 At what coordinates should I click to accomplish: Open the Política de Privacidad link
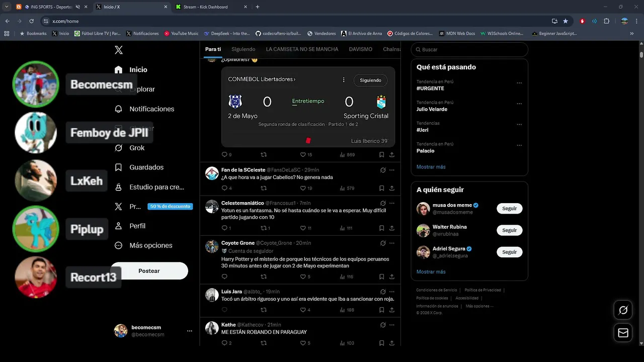pos(482,290)
